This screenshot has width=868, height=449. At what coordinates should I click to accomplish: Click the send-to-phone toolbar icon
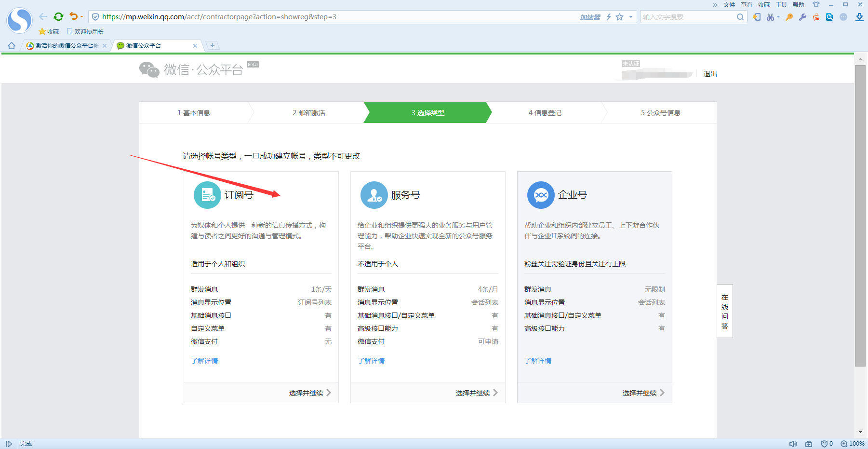pos(757,17)
